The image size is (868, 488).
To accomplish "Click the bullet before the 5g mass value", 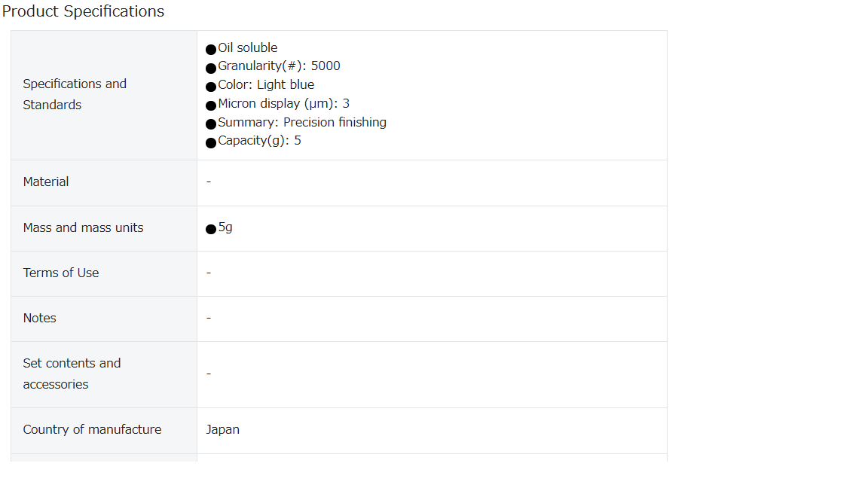I will [x=211, y=229].
